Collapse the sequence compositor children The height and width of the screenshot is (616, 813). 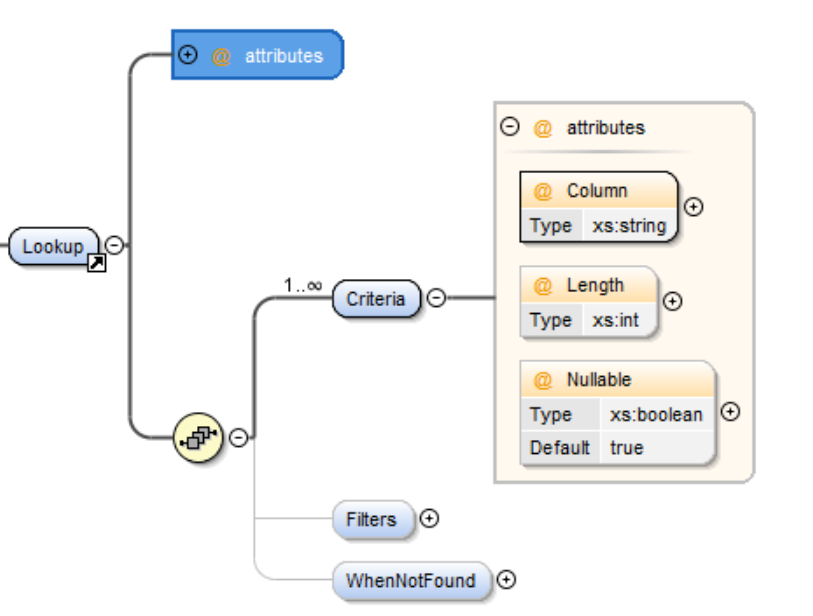point(238,437)
